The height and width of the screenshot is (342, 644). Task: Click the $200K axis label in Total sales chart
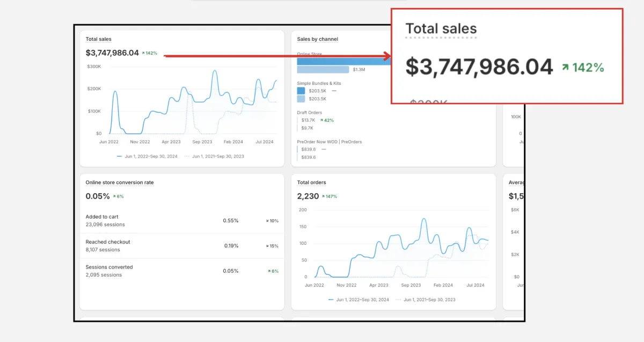(x=94, y=89)
